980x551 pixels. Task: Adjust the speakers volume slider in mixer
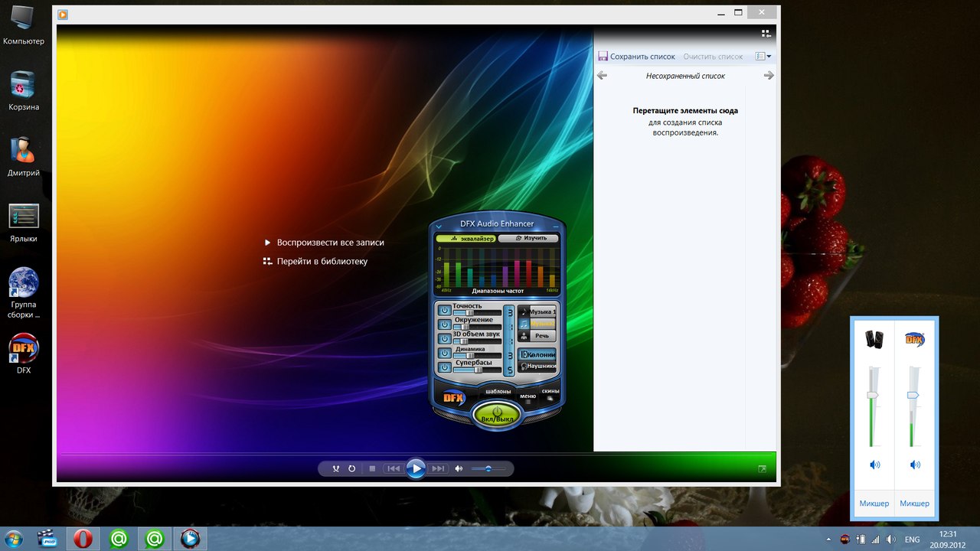coord(872,395)
